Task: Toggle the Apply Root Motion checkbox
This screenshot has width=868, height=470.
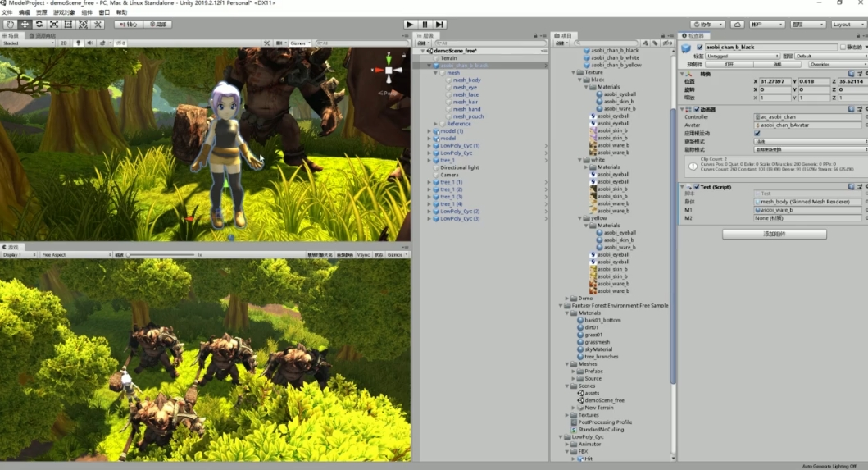Action: pos(757,133)
